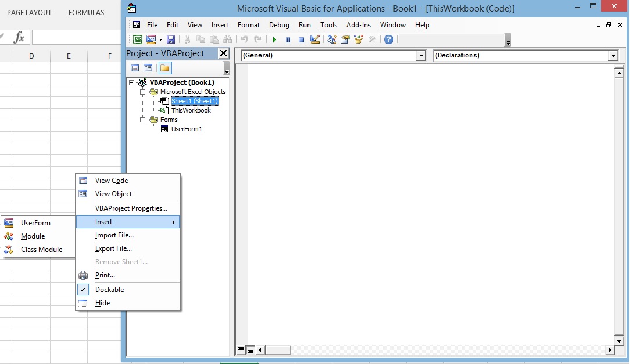This screenshot has width=630, height=364.
Task: Choose Hide in the context menu
Action: coord(128,303)
